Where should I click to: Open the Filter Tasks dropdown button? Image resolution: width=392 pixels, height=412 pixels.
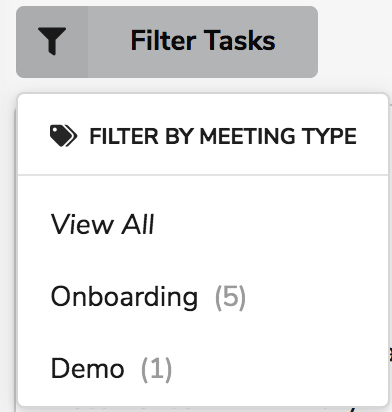167,42
